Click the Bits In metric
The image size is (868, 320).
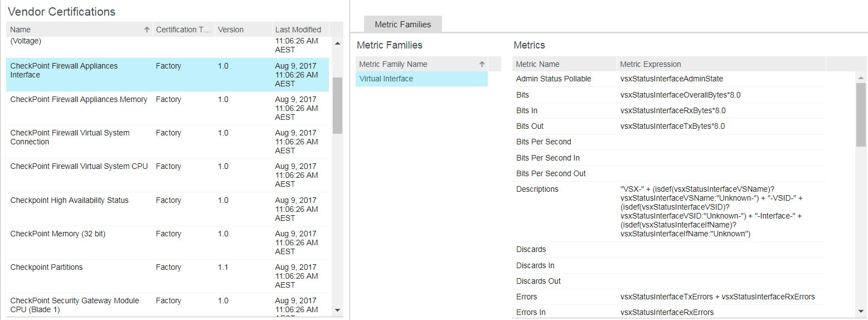[527, 110]
